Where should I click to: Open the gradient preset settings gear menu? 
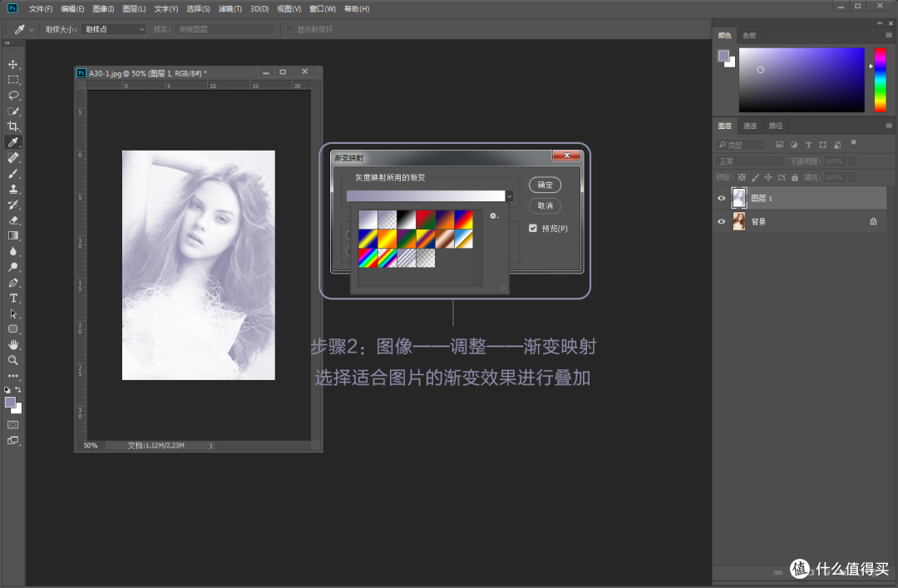(x=492, y=216)
